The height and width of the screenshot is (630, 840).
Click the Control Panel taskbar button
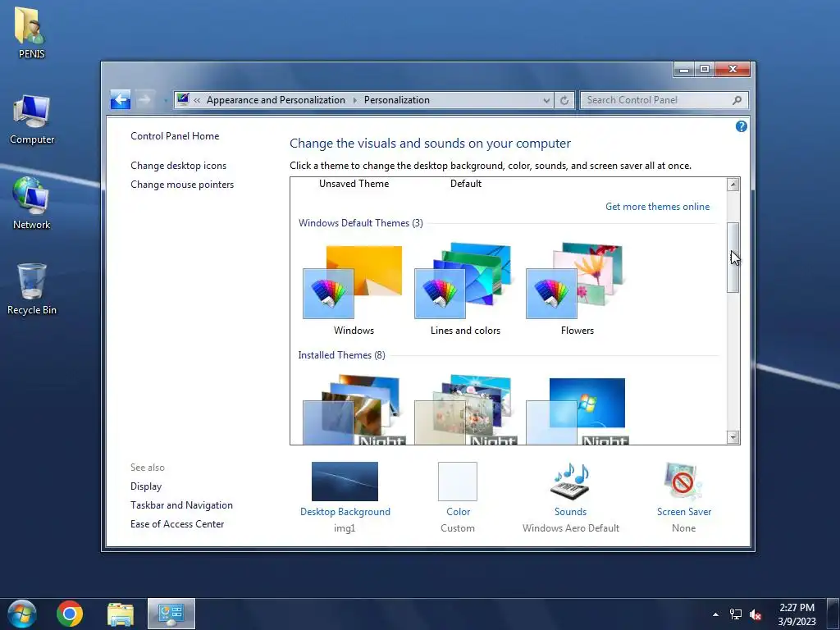[x=171, y=614]
